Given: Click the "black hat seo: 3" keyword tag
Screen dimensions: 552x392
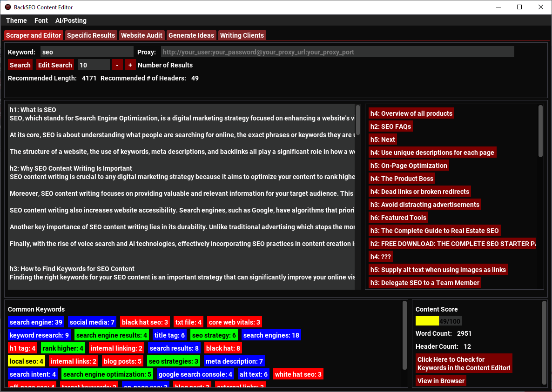Looking at the screenshot, I should (145, 322).
